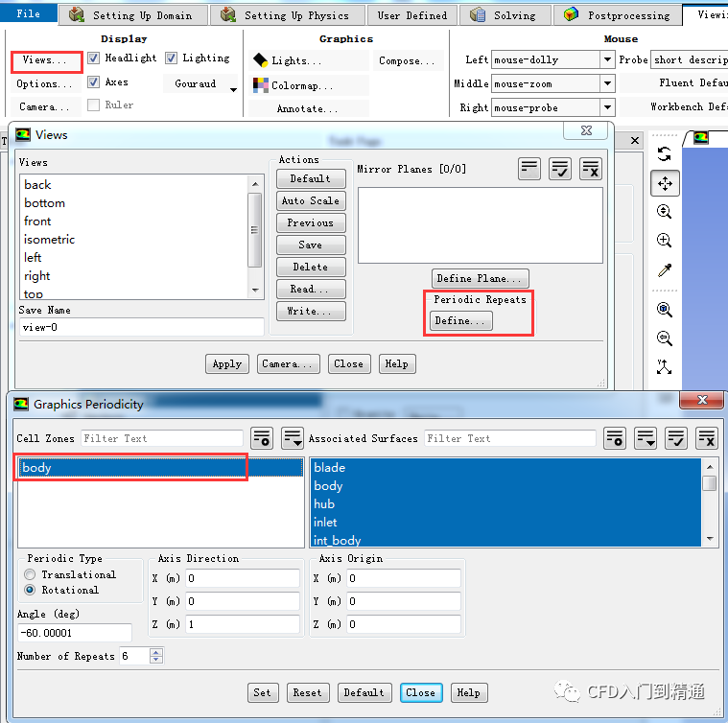Increase Number of Repeats stepper
This screenshot has height=723, width=728.
click(x=156, y=652)
